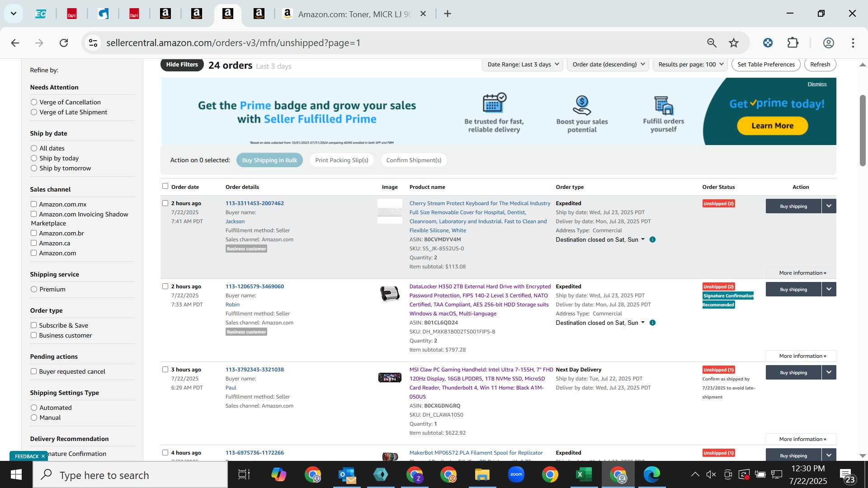Image resolution: width=868 pixels, height=488 pixels.
Task: Select order 113-1206579-3469060 checkbox
Action: coord(165,286)
